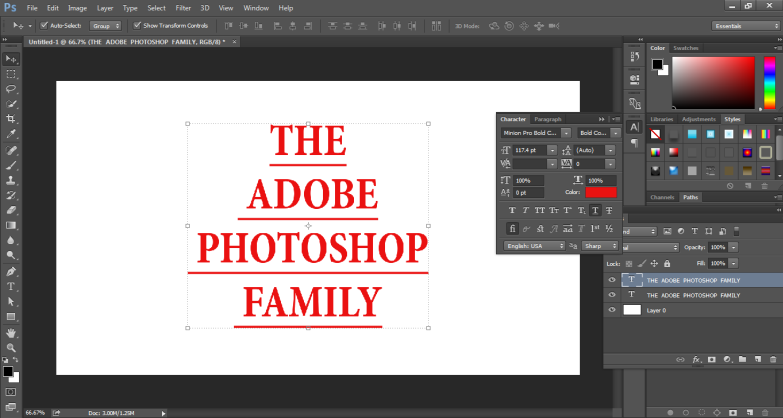
Task: Select the Brush tool
Action: [x=11, y=165]
